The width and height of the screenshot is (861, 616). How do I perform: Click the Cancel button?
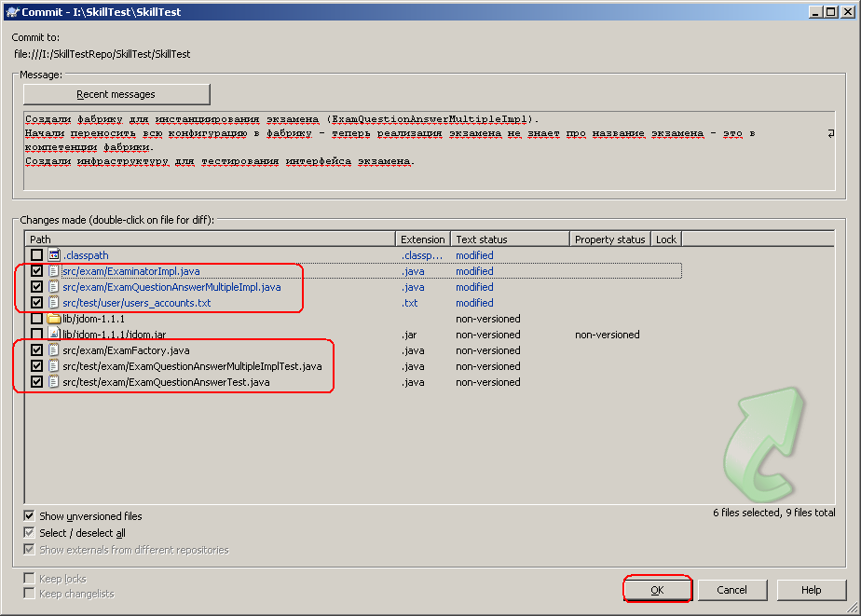pos(732,589)
